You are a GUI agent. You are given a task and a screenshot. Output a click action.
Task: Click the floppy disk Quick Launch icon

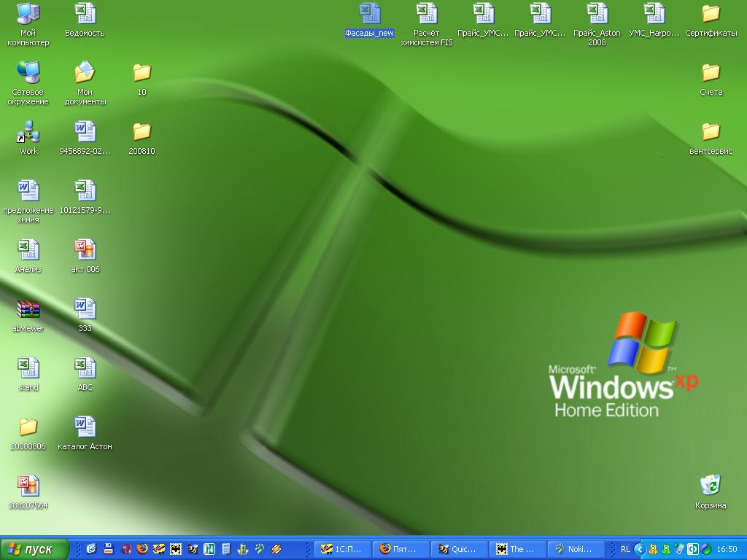pyautogui.click(x=109, y=549)
